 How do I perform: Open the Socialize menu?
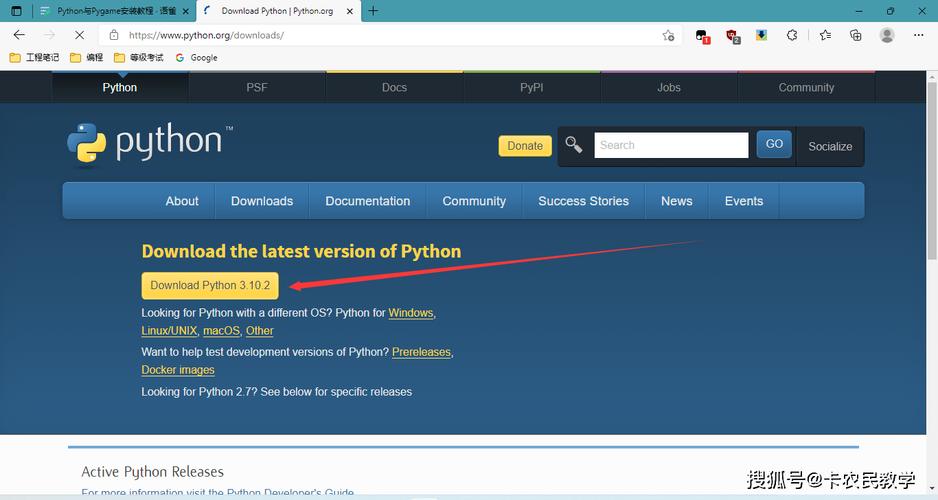(830, 147)
